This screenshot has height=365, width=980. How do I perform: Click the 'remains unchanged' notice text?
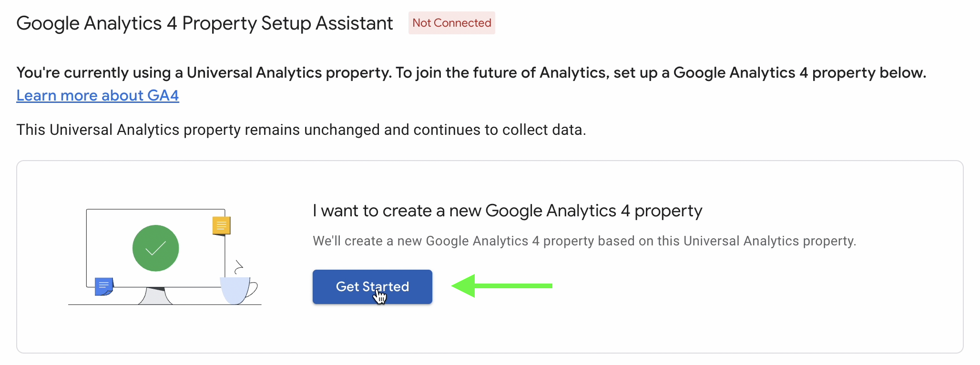tap(301, 130)
